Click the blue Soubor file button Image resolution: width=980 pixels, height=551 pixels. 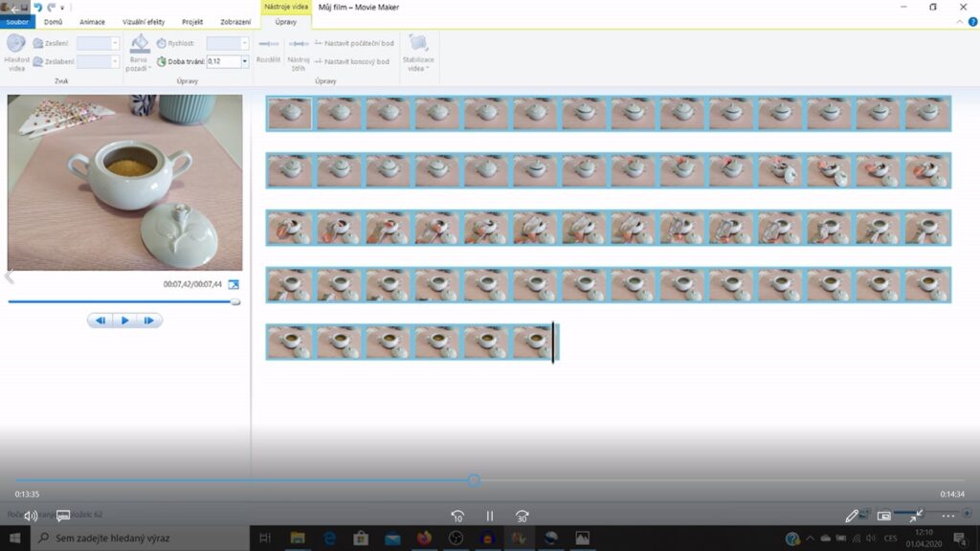(x=18, y=21)
